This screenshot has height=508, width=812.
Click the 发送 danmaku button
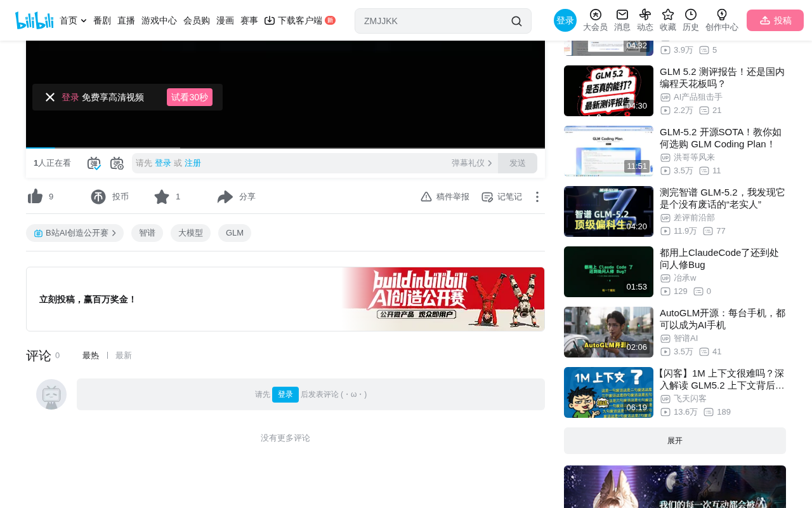click(518, 163)
